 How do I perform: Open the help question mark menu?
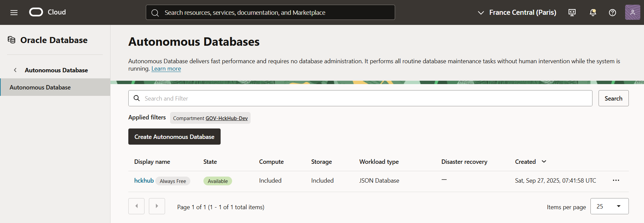(612, 12)
